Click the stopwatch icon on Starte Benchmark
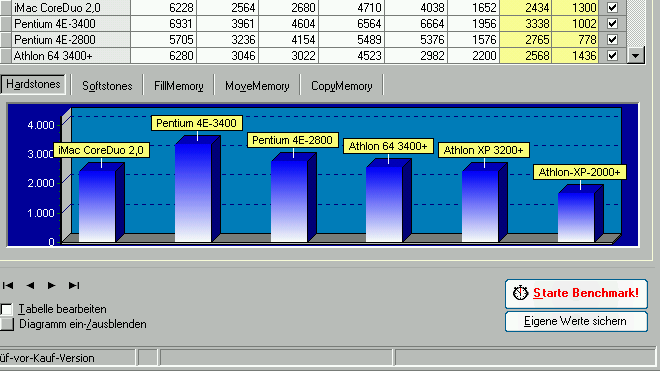Screen dimensions: 660x371 click(520, 293)
